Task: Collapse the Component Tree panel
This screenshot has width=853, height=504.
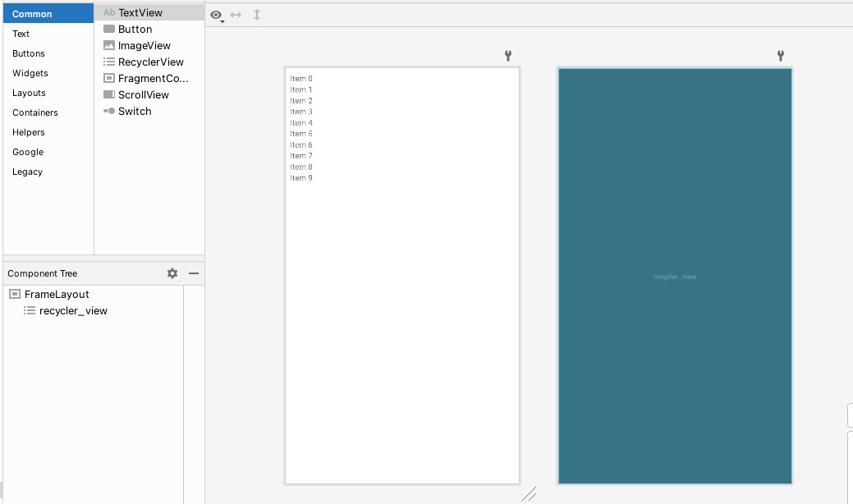Action: [194, 273]
